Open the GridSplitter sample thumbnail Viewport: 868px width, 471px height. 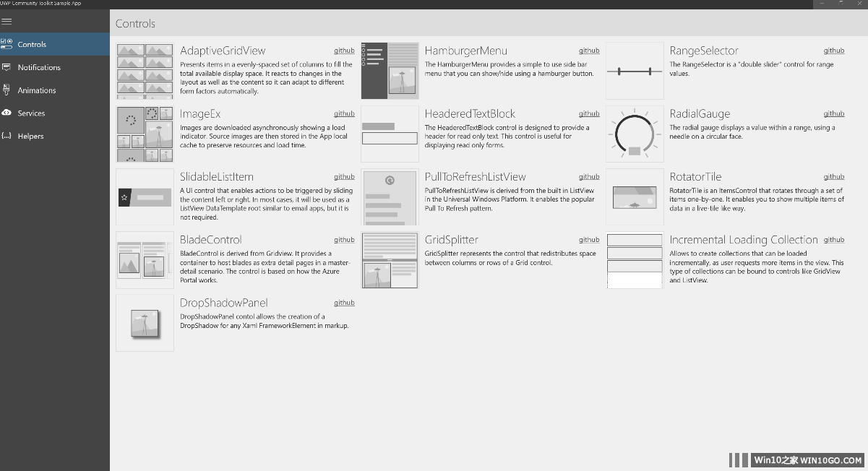(390, 260)
